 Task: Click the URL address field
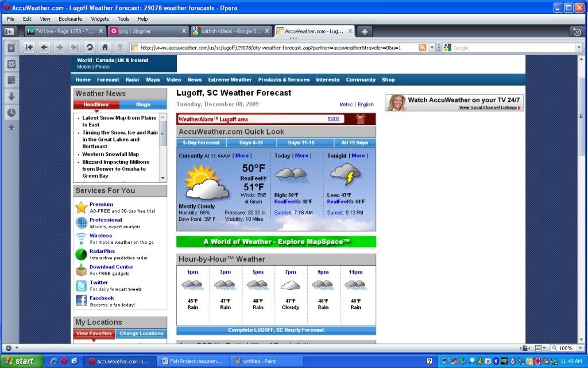click(278, 48)
